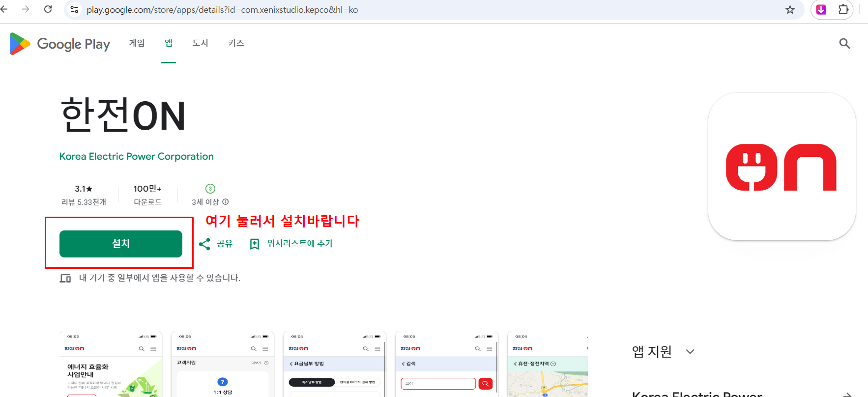The image size is (868, 397).
Task: Open the 키즈 tab
Action: tap(236, 43)
